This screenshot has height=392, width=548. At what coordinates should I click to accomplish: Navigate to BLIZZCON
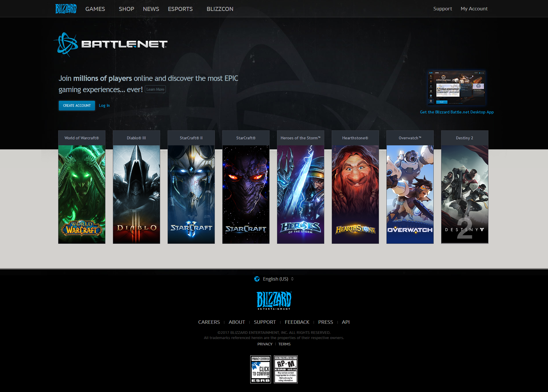point(220,9)
